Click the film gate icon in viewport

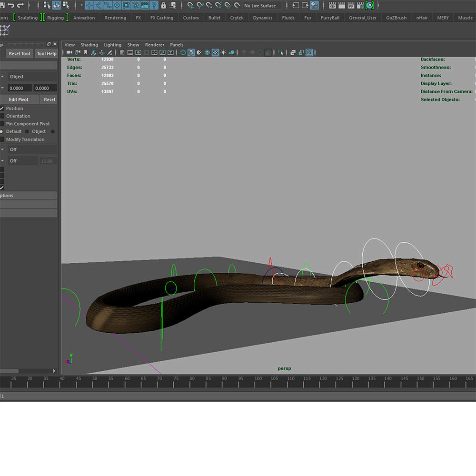(x=130, y=52)
